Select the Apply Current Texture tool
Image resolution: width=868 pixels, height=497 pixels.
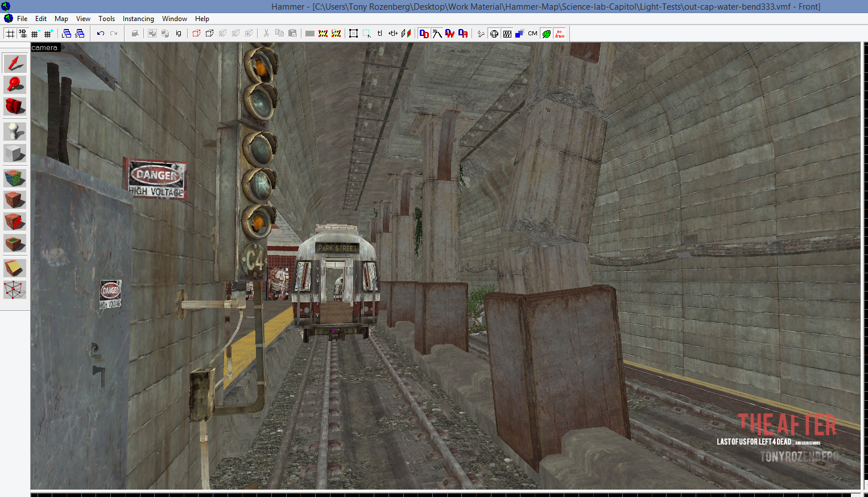coord(15,200)
